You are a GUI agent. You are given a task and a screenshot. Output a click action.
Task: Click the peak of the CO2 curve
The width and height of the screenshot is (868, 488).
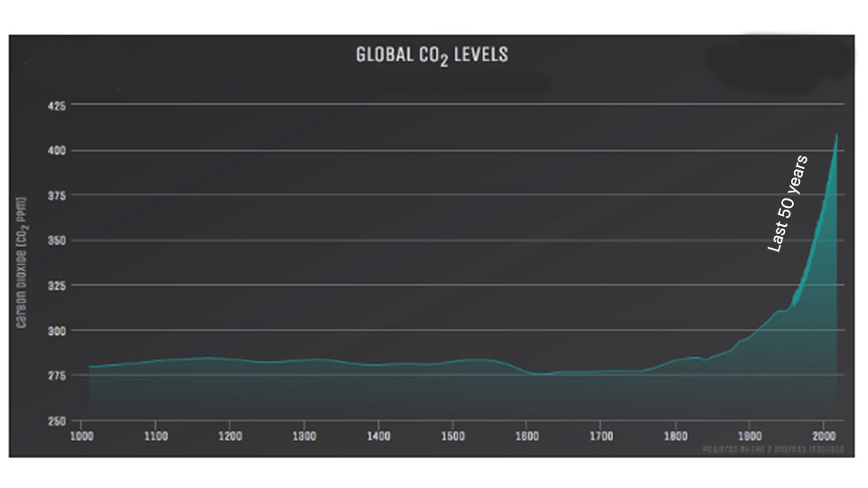pyautogui.click(x=835, y=136)
